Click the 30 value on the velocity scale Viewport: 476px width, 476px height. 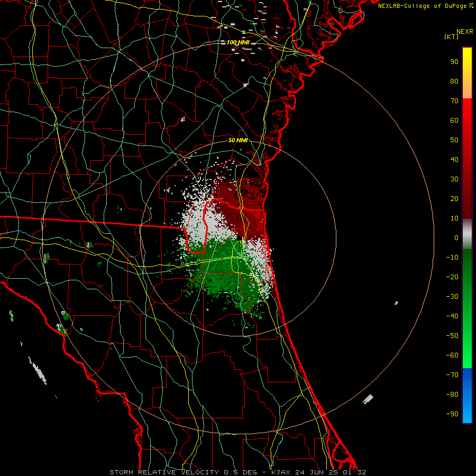tap(454, 179)
